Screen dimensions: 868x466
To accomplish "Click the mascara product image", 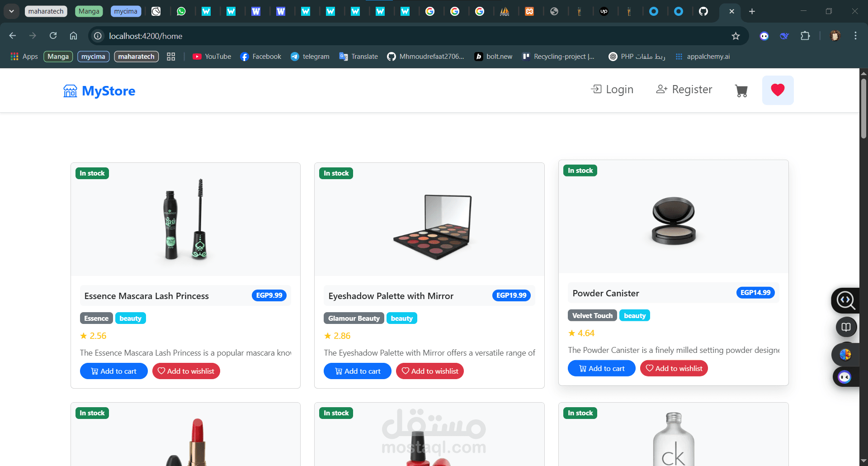I will point(185,219).
